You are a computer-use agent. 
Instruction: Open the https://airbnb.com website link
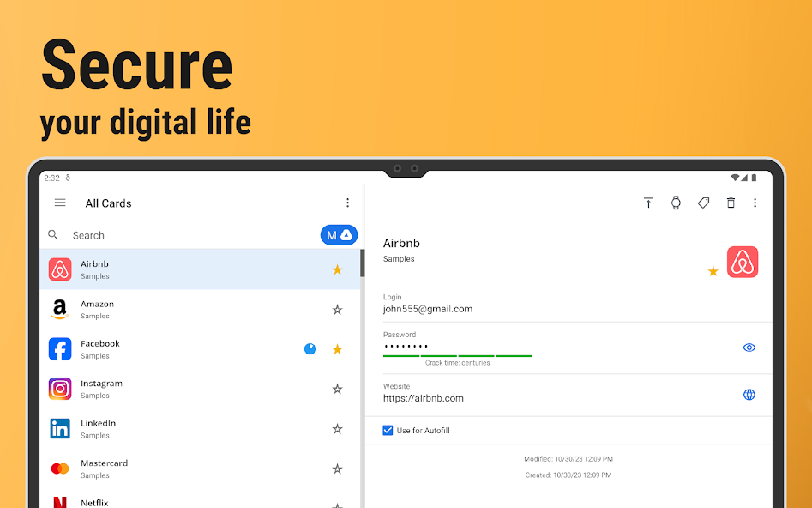pos(423,398)
